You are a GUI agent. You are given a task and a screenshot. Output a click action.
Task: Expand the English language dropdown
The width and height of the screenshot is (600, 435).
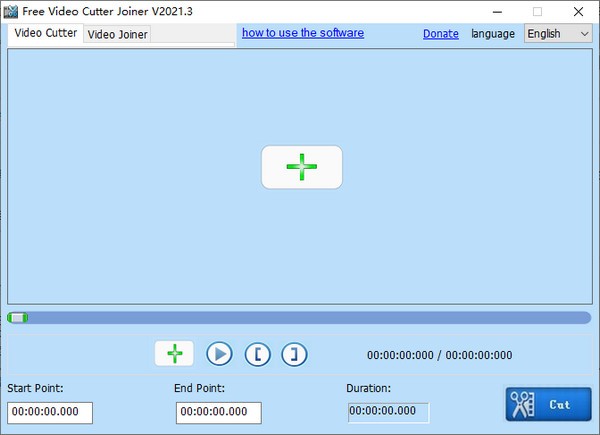click(x=558, y=34)
